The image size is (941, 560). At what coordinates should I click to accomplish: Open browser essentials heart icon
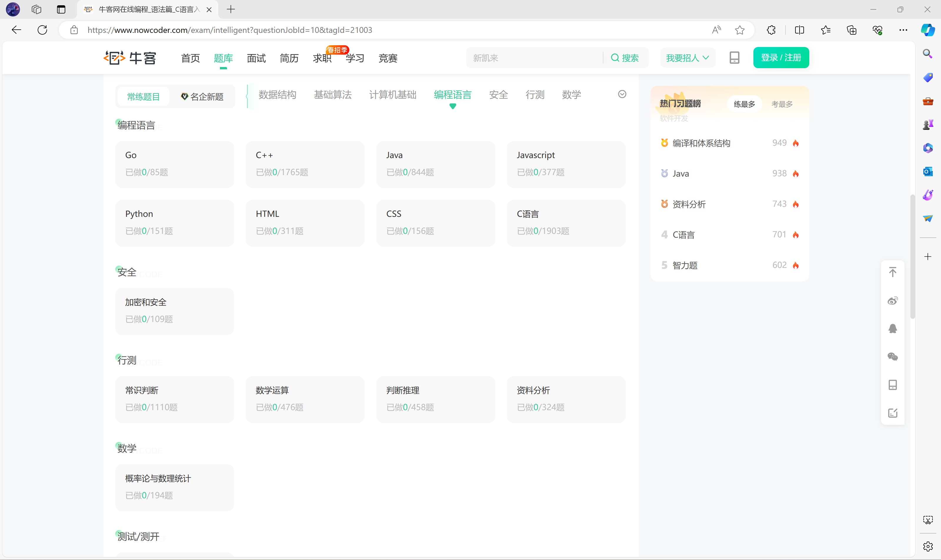(877, 30)
